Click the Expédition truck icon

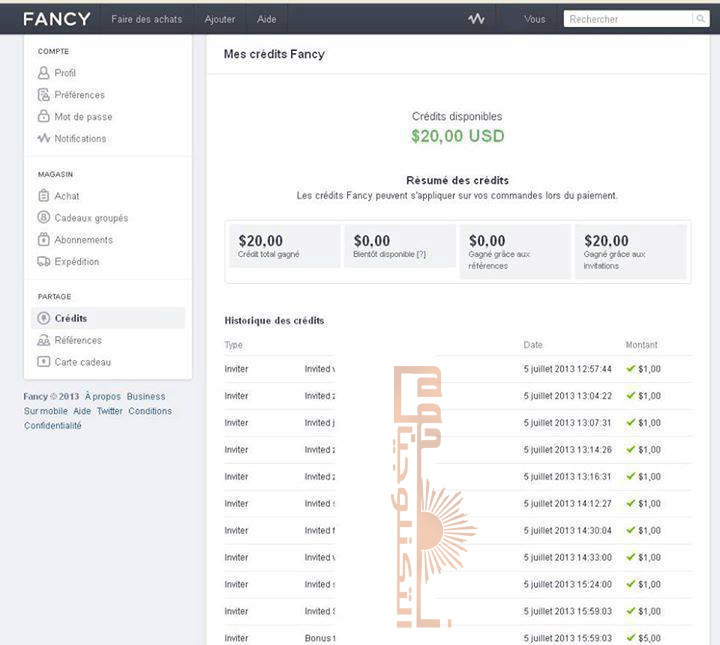pyautogui.click(x=44, y=261)
